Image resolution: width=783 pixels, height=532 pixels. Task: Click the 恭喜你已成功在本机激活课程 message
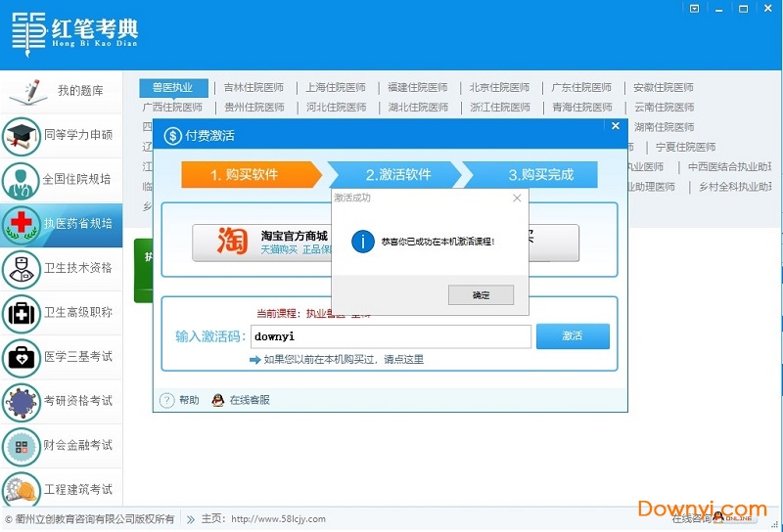point(438,242)
